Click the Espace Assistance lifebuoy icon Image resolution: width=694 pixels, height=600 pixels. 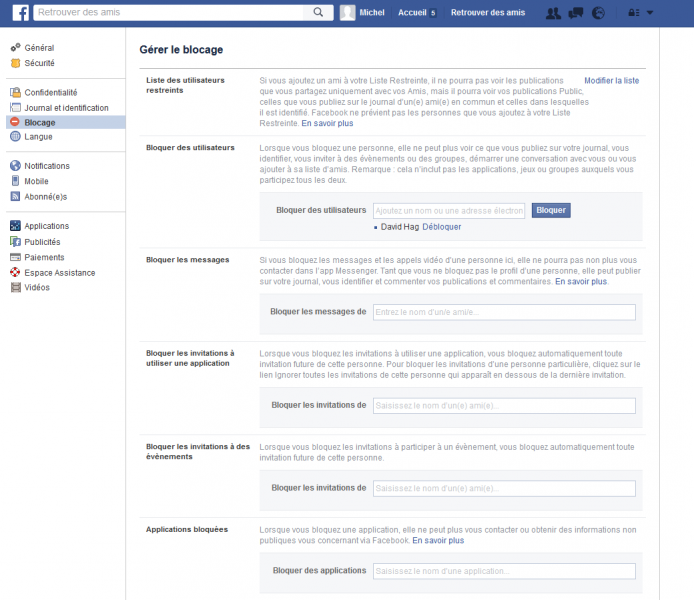pos(15,272)
